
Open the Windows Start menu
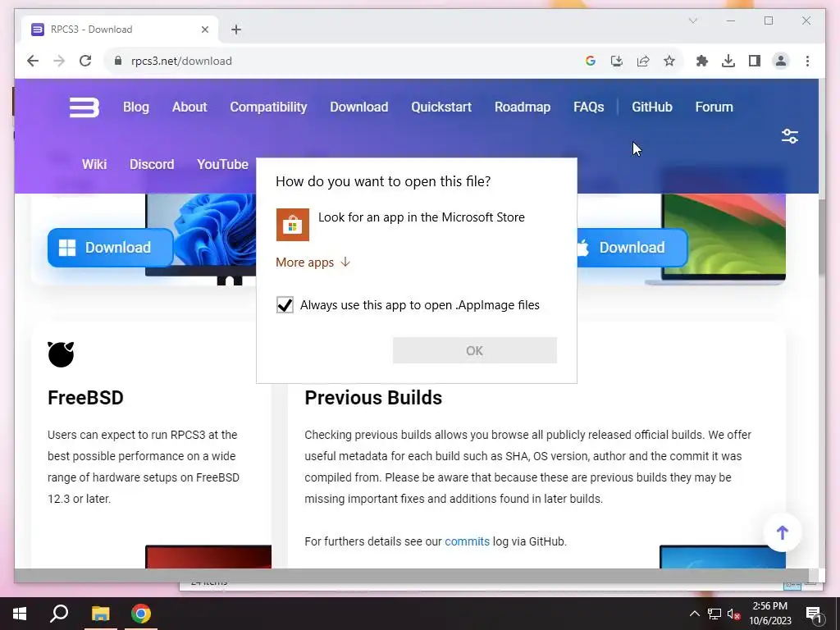pyautogui.click(x=20, y=614)
